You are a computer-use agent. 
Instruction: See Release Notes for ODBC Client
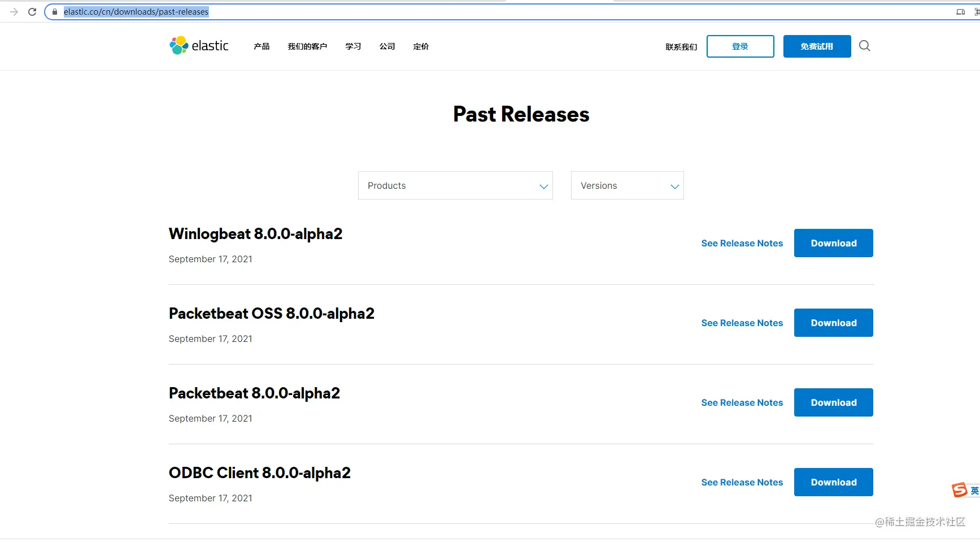[x=742, y=482]
